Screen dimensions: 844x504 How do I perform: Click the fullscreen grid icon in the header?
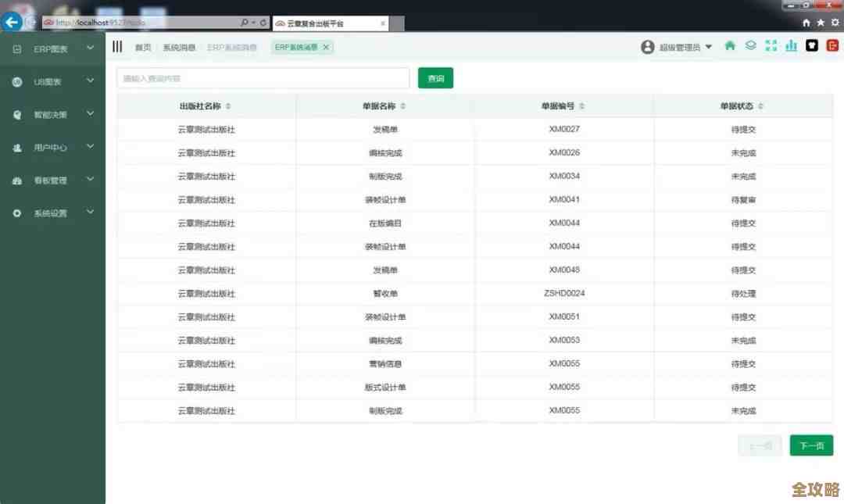coord(771,46)
